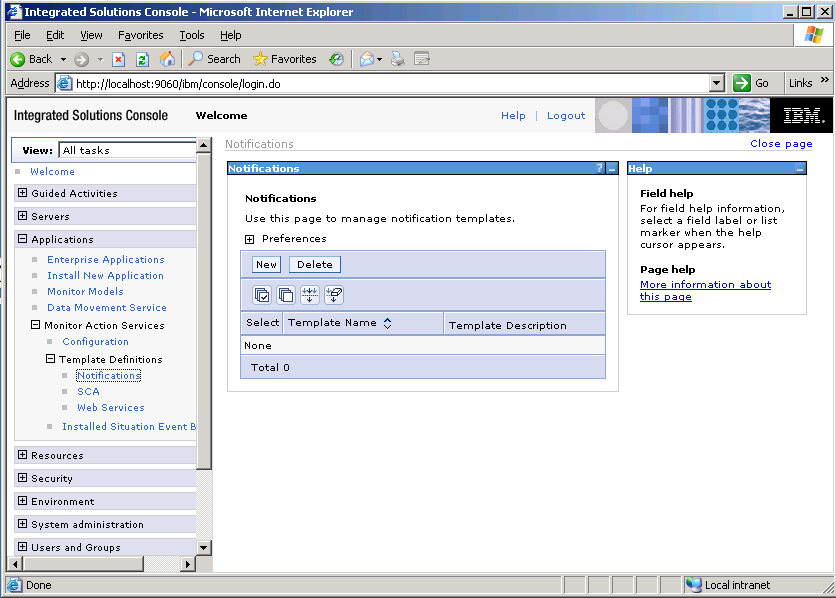Open the SCA template definitions link
This screenshot has height=598, width=836.
click(x=89, y=392)
